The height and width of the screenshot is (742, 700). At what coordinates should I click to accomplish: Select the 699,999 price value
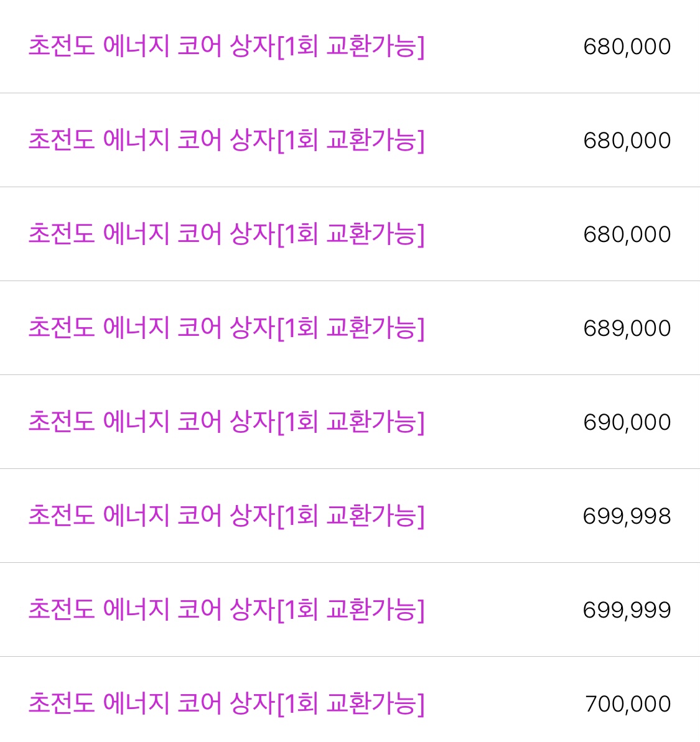pos(627,610)
